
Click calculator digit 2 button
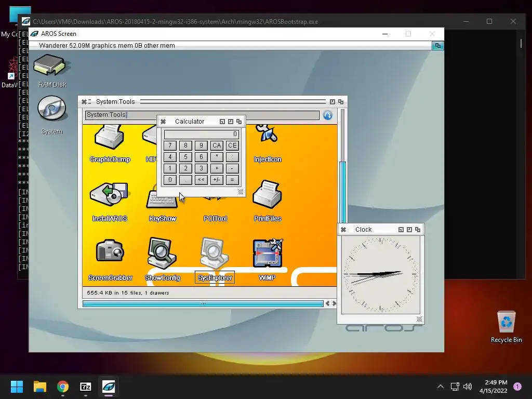coord(185,168)
